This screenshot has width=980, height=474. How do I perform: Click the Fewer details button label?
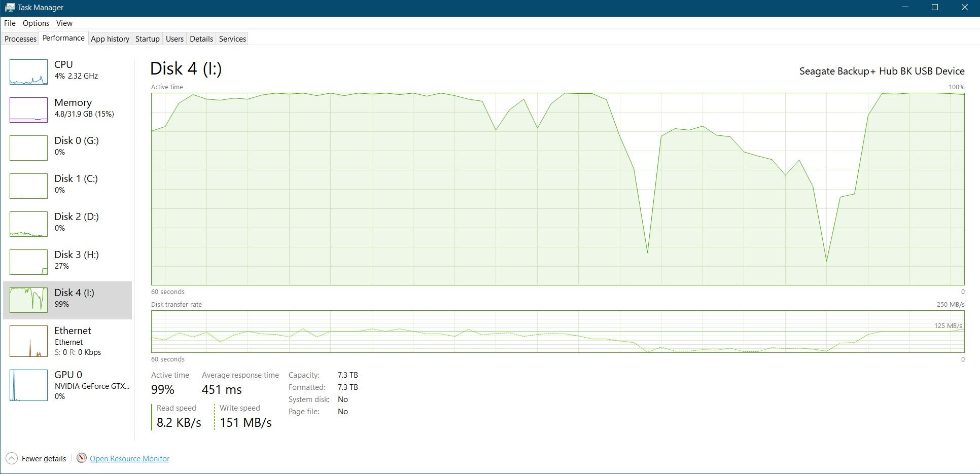click(x=44, y=458)
